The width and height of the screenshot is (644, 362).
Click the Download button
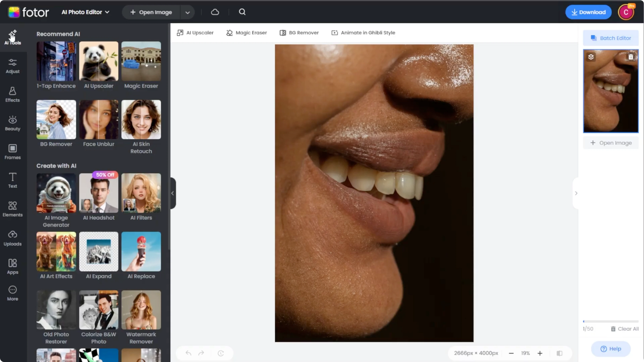coord(589,12)
